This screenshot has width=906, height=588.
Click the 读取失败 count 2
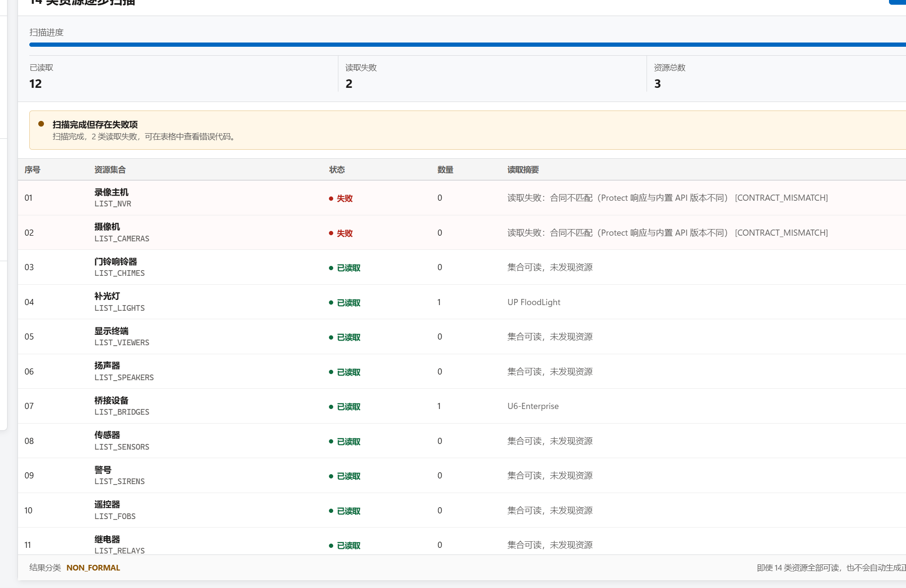(x=349, y=84)
